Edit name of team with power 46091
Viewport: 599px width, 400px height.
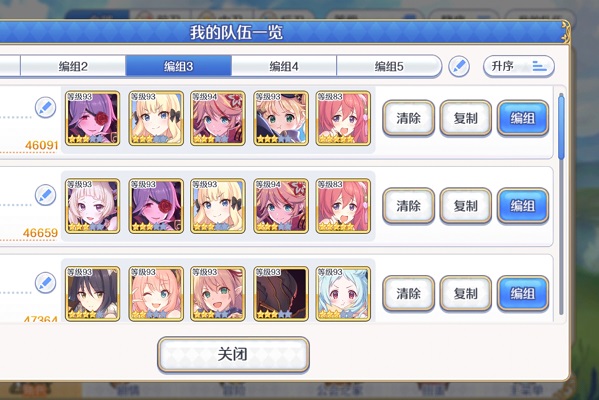(45, 108)
